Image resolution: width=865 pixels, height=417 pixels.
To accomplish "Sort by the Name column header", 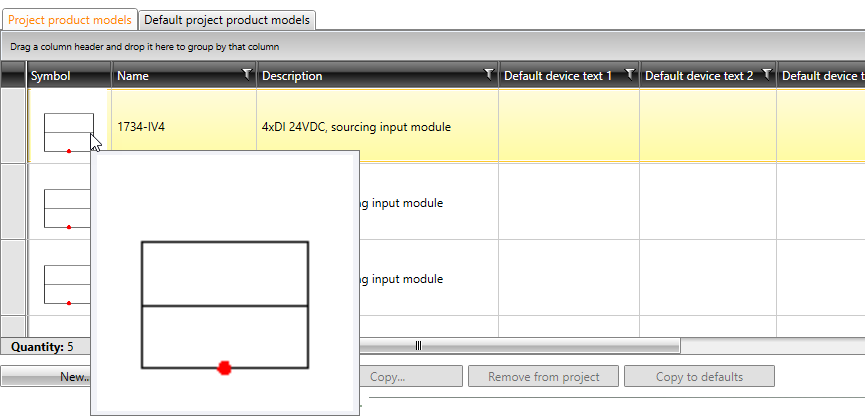I will pos(170,76).
